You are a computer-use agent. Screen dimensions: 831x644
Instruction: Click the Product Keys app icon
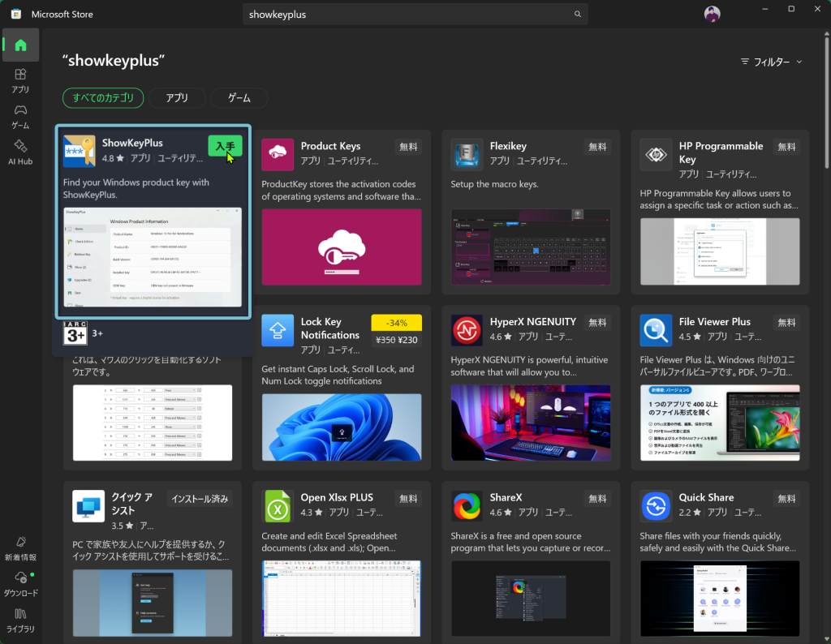(x=278, y=155)
